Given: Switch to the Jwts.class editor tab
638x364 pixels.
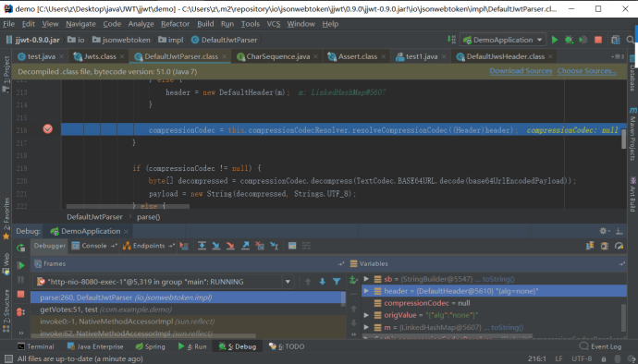Looking at the screenshot, I should (x=99, y=56).
